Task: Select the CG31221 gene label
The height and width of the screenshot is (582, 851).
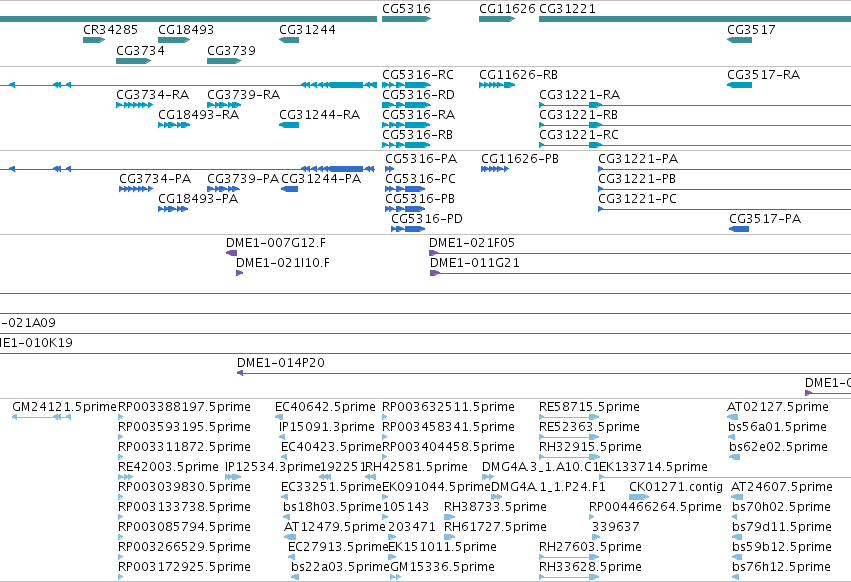Action: point(567,9)
